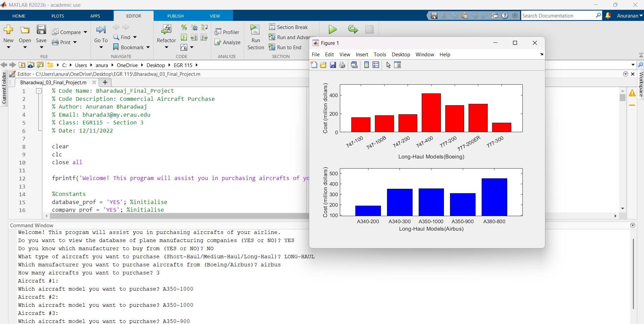Click the New Figure icon in Figure 1 toolbar

(x=314, y=65)
